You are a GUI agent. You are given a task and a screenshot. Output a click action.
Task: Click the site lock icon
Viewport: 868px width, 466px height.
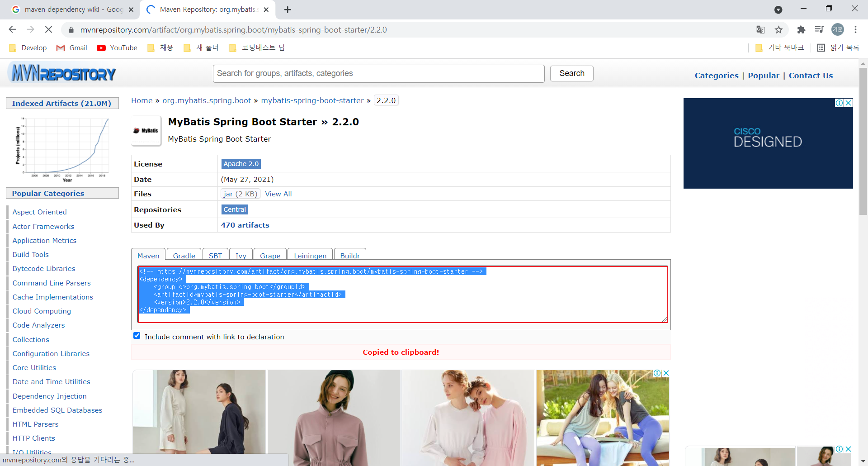[71, 30]
